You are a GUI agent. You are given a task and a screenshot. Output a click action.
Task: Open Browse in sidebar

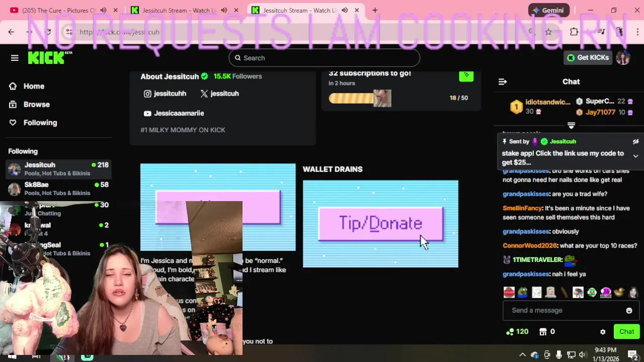click(x=29, y=105)
